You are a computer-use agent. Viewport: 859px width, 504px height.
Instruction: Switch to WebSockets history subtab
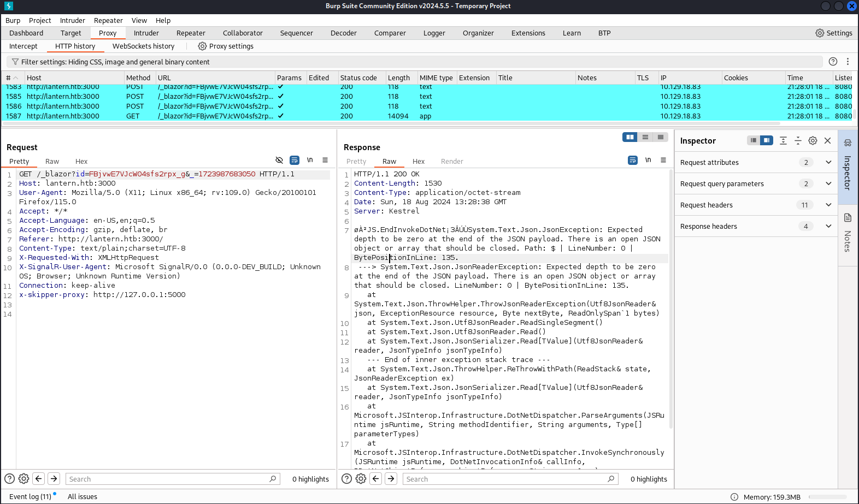tap(144, 46)
